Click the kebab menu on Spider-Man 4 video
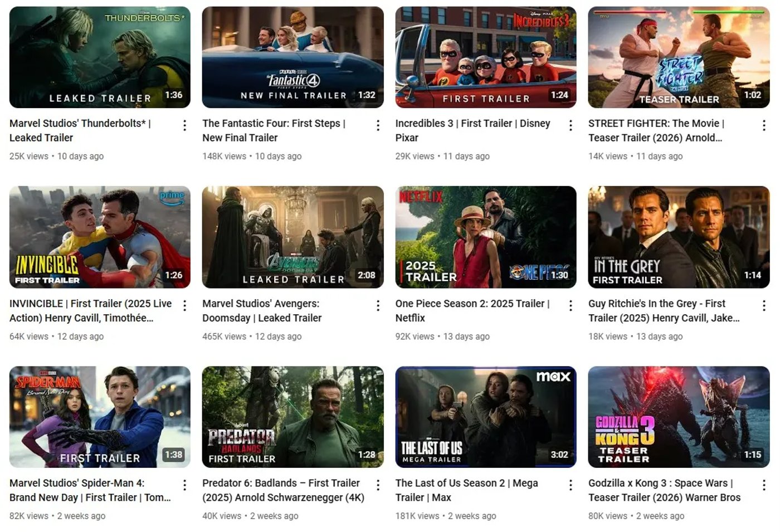 click(x=184, y=485)
